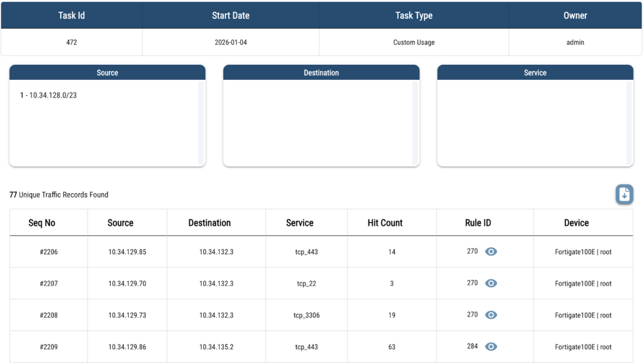
Task: Select destination 10.34.135.2 cell
Action: point(216,347)
